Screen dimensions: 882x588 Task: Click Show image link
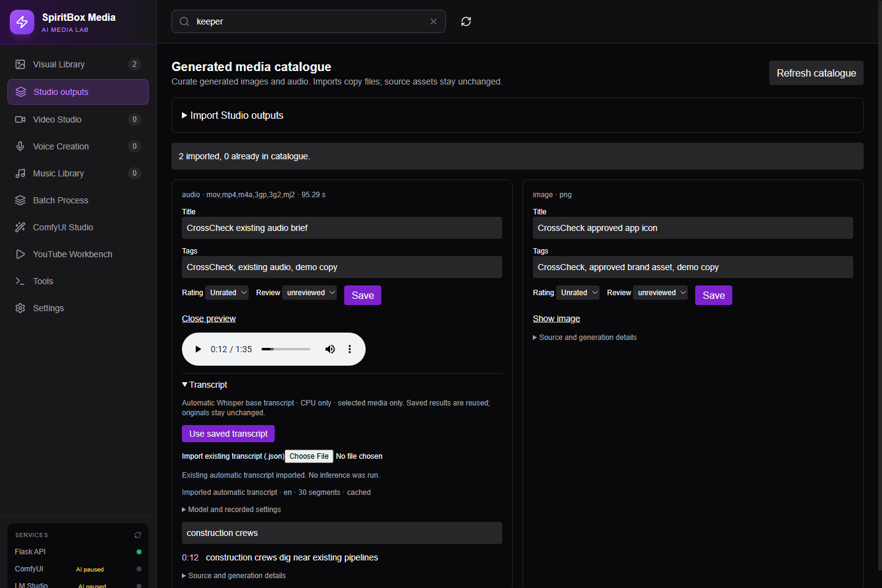coord(556,318)
